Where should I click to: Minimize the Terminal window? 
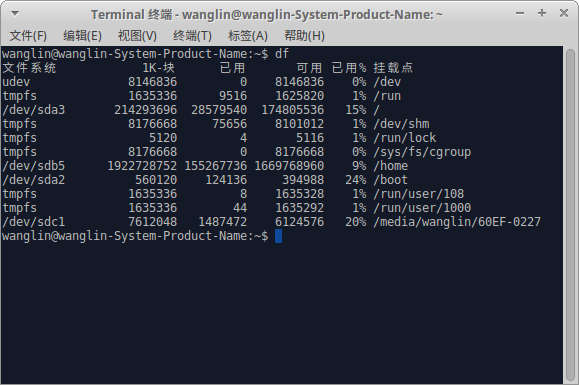[520, 13]
